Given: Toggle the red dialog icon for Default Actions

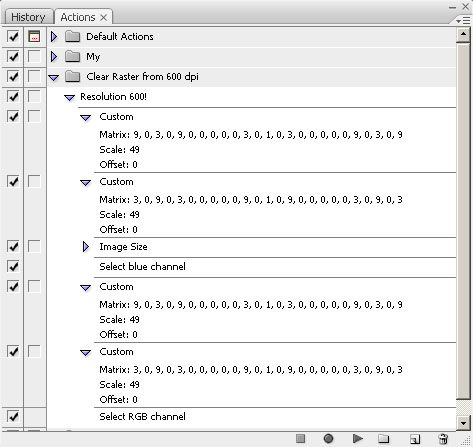Looking at the screenshot, I should (x=34, y=36).
